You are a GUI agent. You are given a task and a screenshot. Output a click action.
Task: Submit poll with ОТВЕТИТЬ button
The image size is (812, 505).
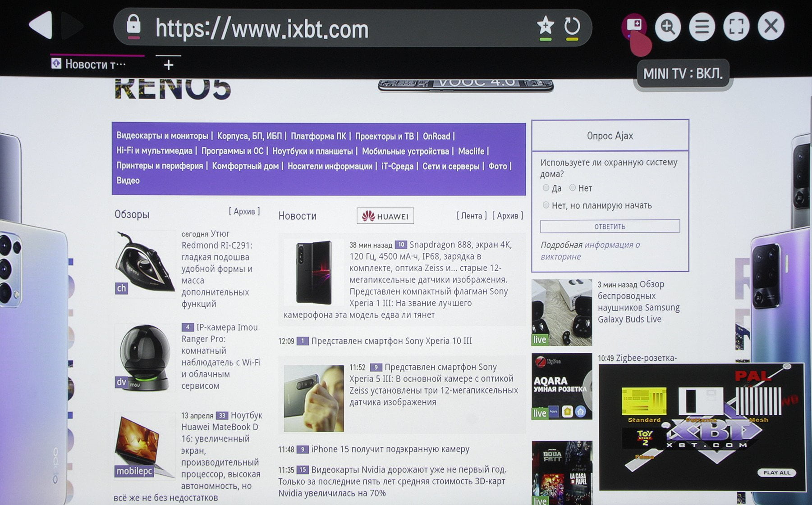pos(610,226)
